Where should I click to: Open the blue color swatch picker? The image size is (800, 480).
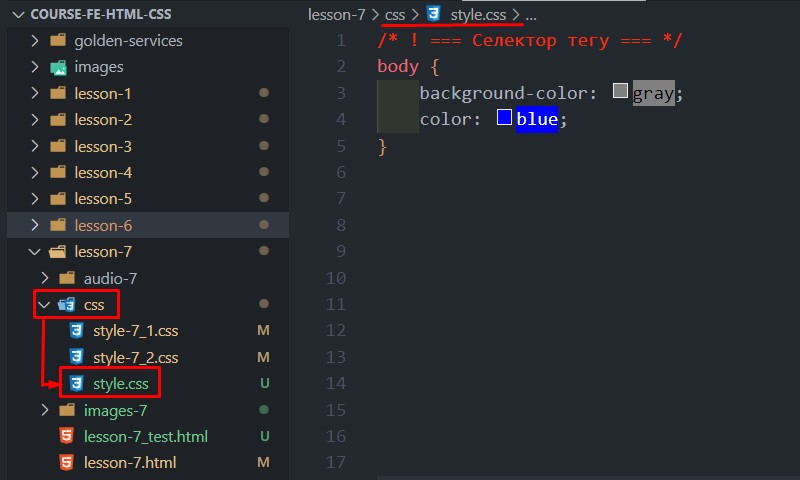[x=504, y=117]
